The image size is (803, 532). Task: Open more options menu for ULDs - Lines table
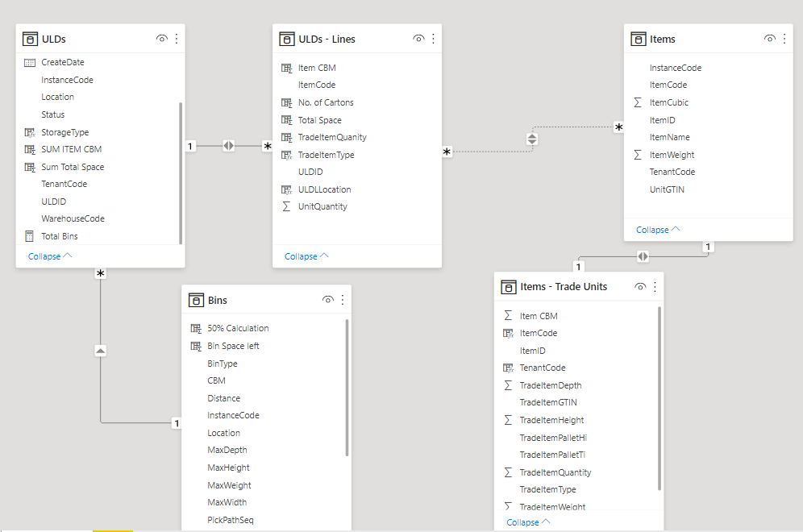[433, 39]
